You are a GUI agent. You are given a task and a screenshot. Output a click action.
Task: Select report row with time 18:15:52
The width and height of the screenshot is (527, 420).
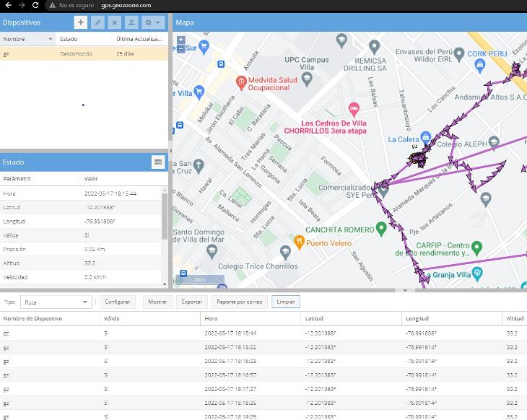coord(263,347)
